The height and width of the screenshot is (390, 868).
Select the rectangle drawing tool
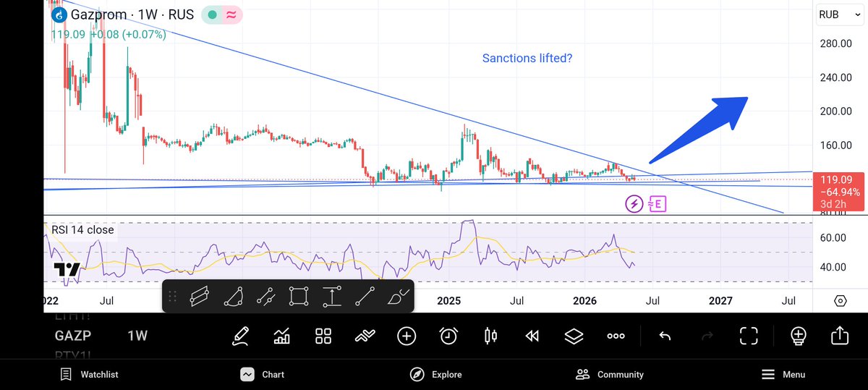299,296
